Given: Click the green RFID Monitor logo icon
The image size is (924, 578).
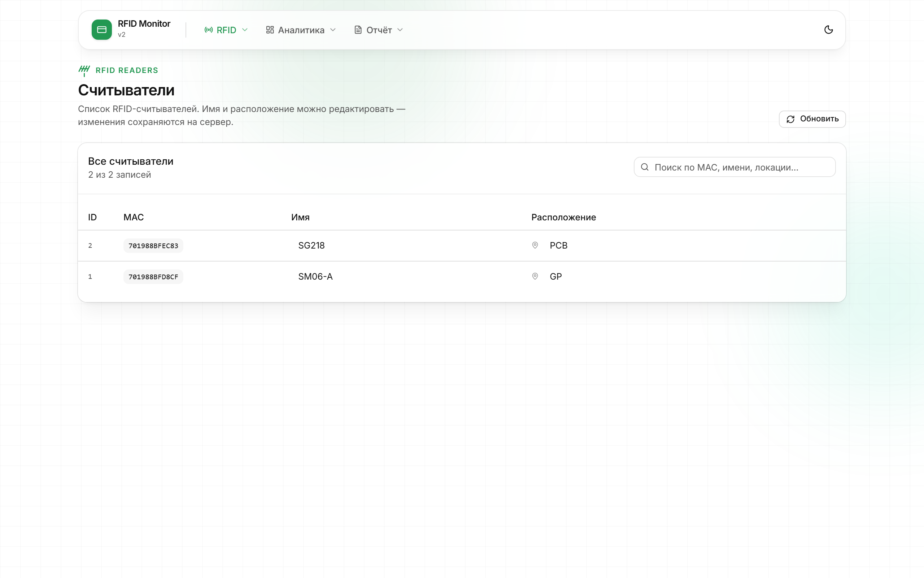Looking at the screenshot, I should (101, 30).
